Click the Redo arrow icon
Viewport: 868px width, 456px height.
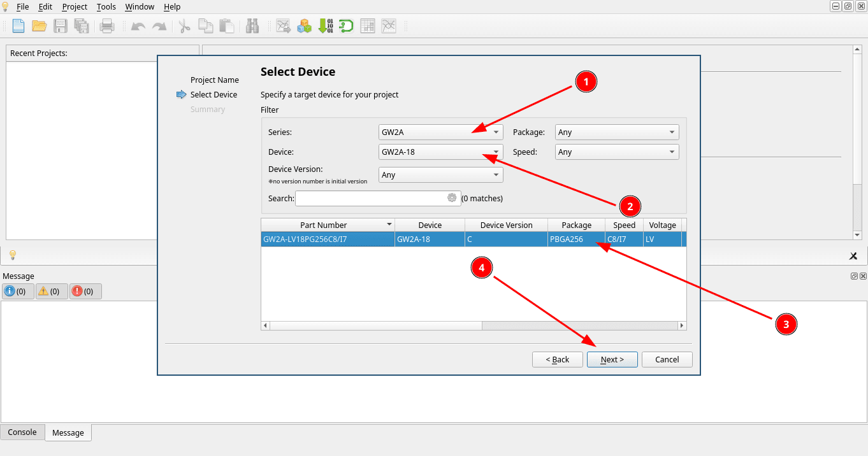click(159, 26)
